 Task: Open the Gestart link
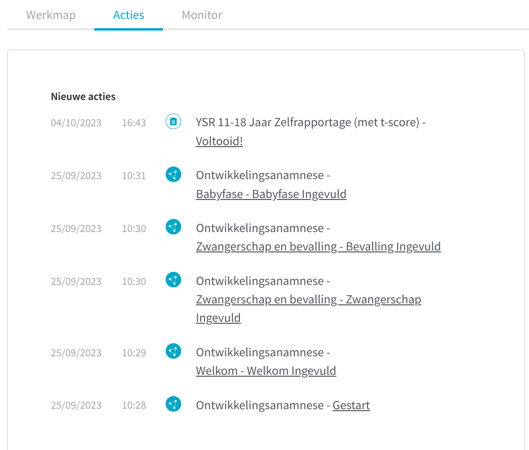pyautogui.click(x=351, y=405)
